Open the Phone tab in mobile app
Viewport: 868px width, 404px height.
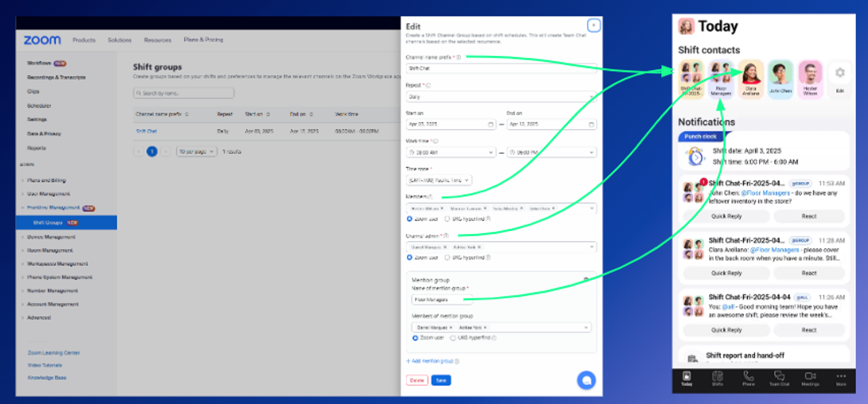748,379
